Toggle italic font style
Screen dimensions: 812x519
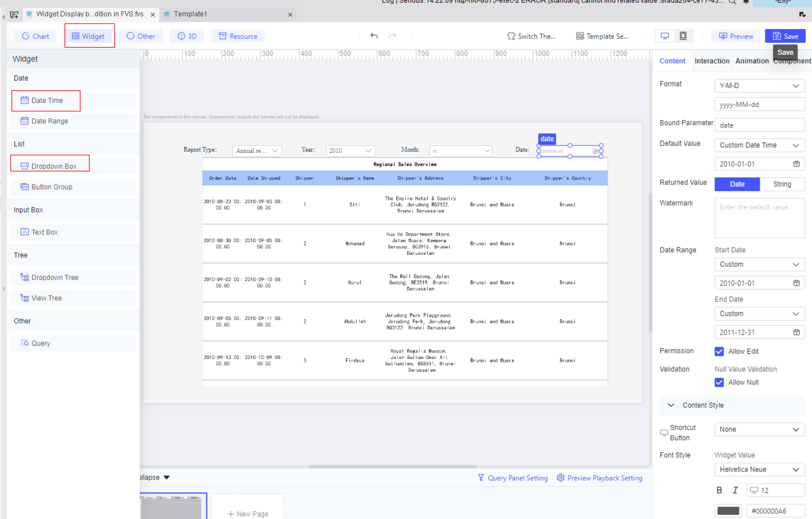(735, 490)
